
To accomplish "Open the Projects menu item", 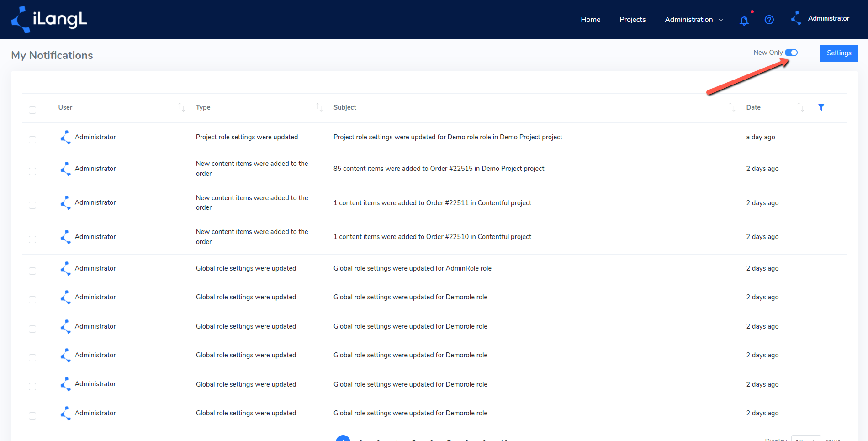I will [x=632, y=20].
